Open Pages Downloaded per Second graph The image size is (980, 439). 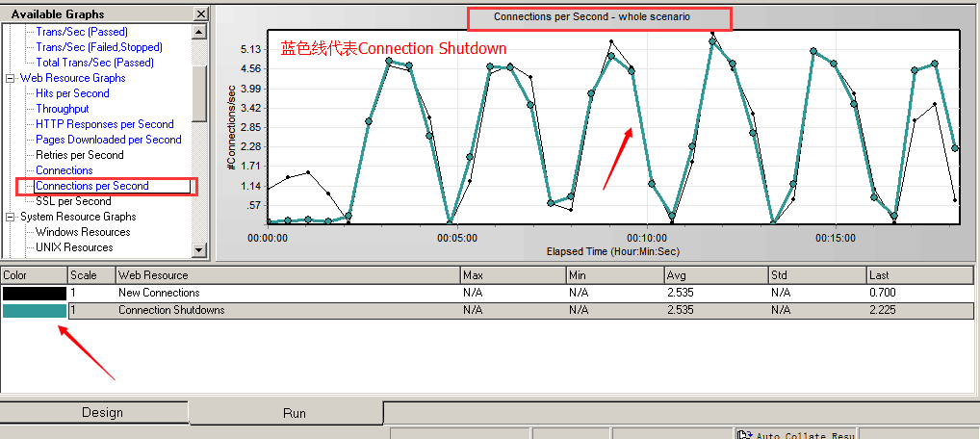pos(109,140)
